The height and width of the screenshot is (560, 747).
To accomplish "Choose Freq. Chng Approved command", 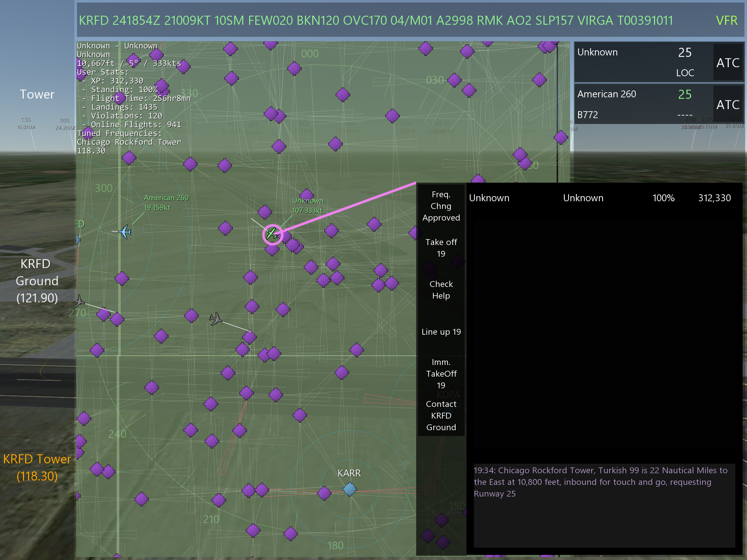I will pyautogui.click(x=441, y=206).
